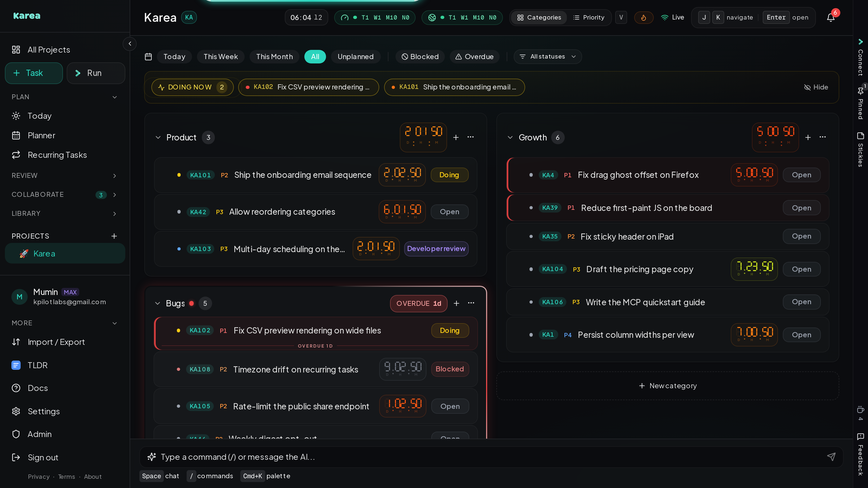Change status of KA103 Developer review

[436, 249]
